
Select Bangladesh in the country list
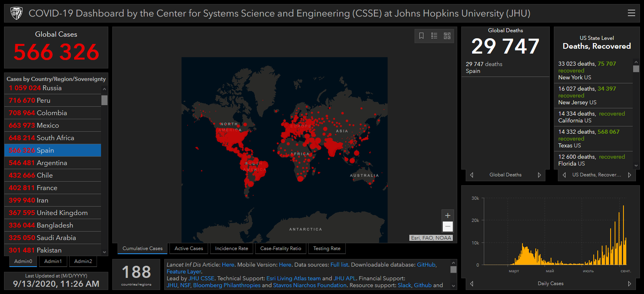coord(53,225)
